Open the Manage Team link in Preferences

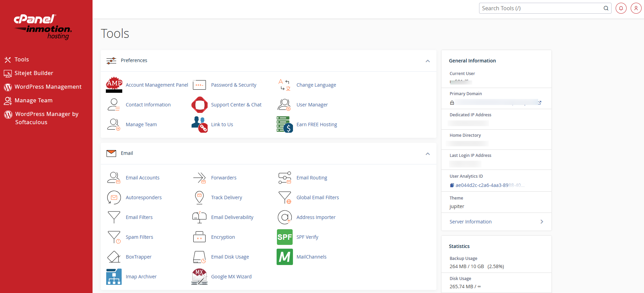point(141,124)
